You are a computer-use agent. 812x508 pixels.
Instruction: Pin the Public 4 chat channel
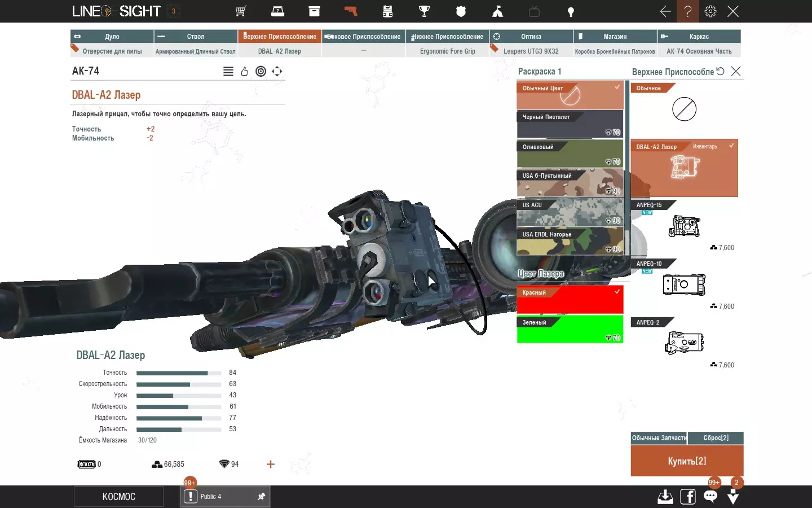261,497
